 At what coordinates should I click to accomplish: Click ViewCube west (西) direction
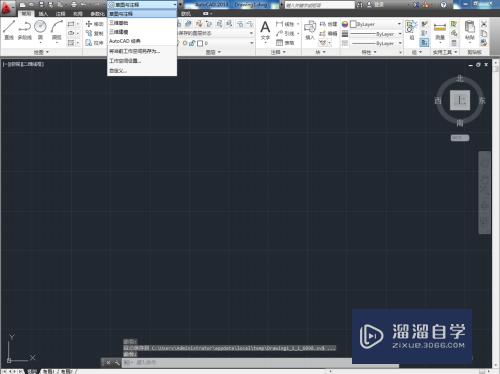coord(438,100)
